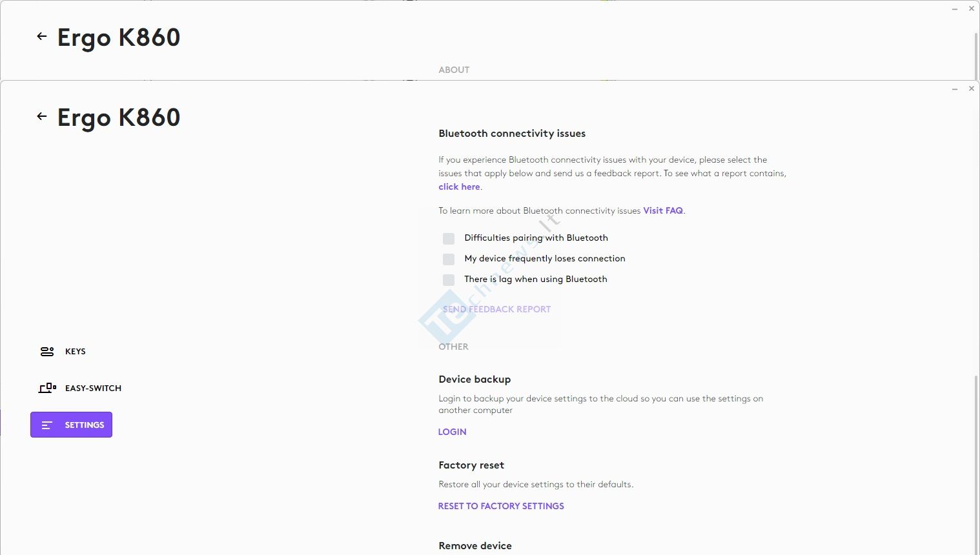Close the front Ergo K860 window
980x555 pixels.
[972, 88]
